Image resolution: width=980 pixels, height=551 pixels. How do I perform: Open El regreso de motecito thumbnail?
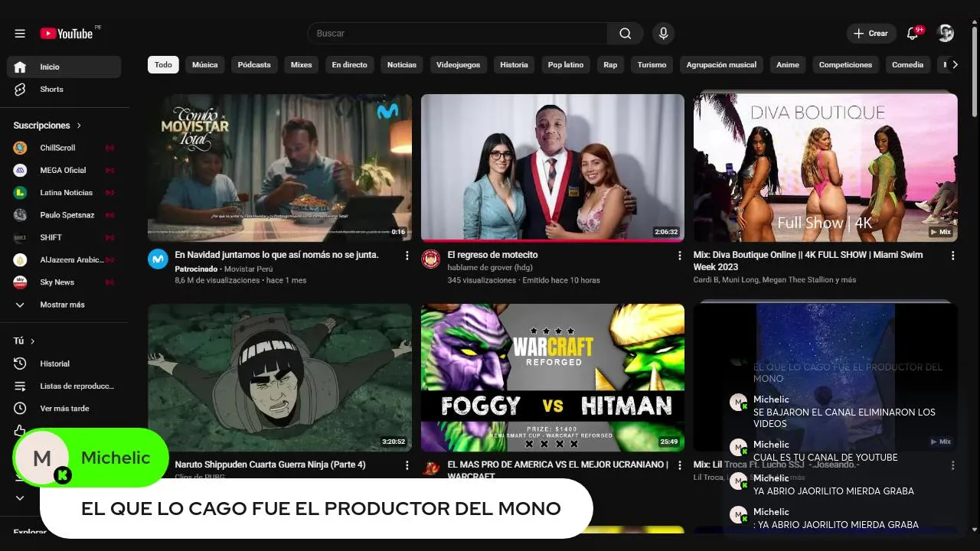coord(553,168)
